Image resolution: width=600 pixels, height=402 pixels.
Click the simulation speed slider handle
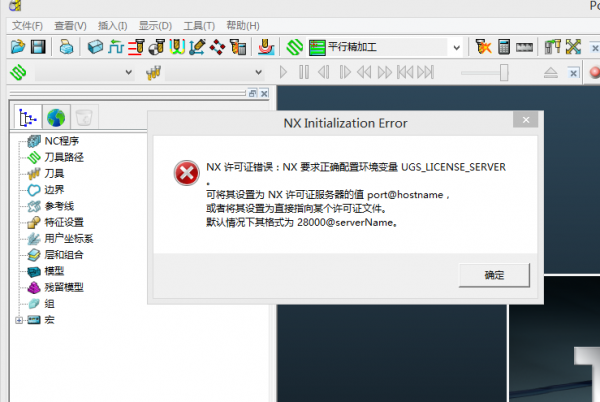click(x=504, y=72)
